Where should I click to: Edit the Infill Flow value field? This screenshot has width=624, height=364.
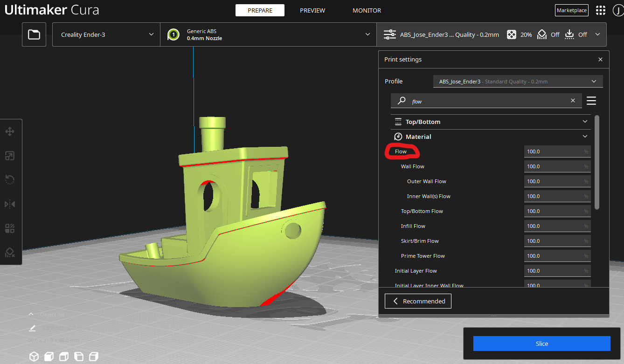[x=557, y=226]
